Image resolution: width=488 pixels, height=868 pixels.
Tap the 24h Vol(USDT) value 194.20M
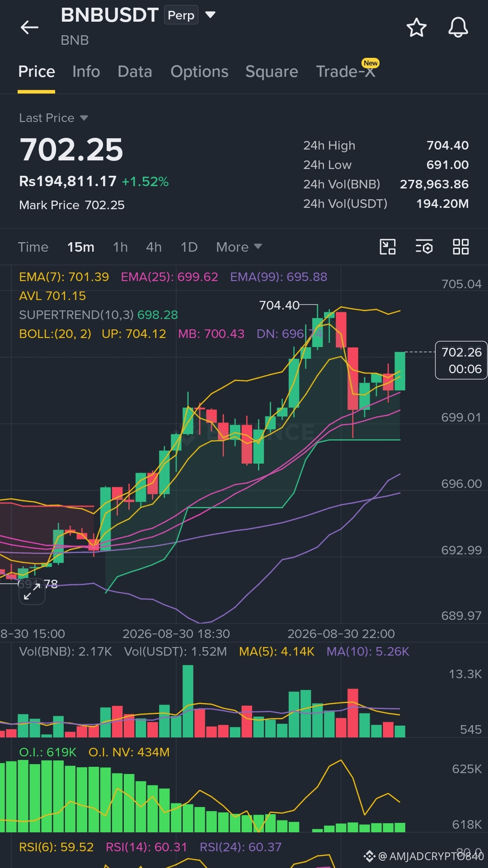[x=442, y=204]
